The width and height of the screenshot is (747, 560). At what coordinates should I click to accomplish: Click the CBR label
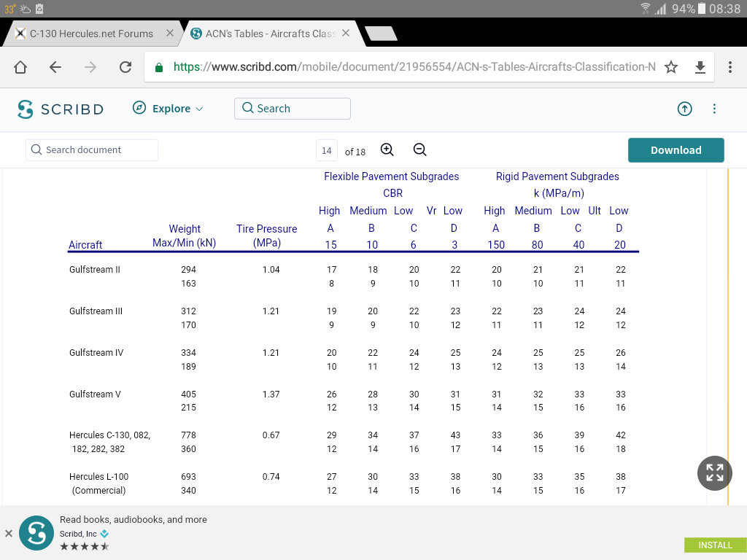(x=393, y=193)
